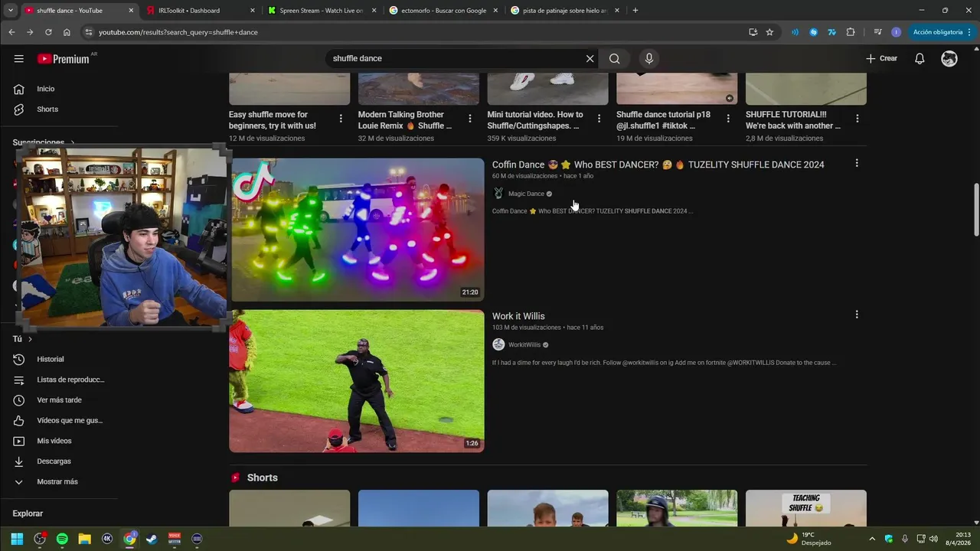The height and width of the screenshot is (551, 980).
Task: Click the address bar URL
Action: pyautogui.click(x=178, y=32)
